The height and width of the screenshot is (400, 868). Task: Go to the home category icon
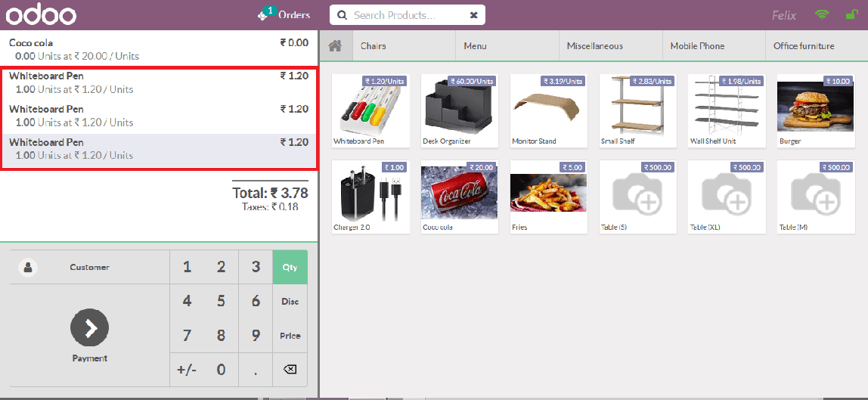coord(335,46)
